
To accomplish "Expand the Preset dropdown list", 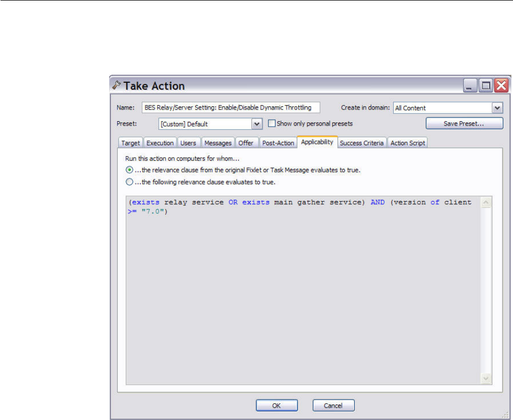I will click(x=257, y=124).
